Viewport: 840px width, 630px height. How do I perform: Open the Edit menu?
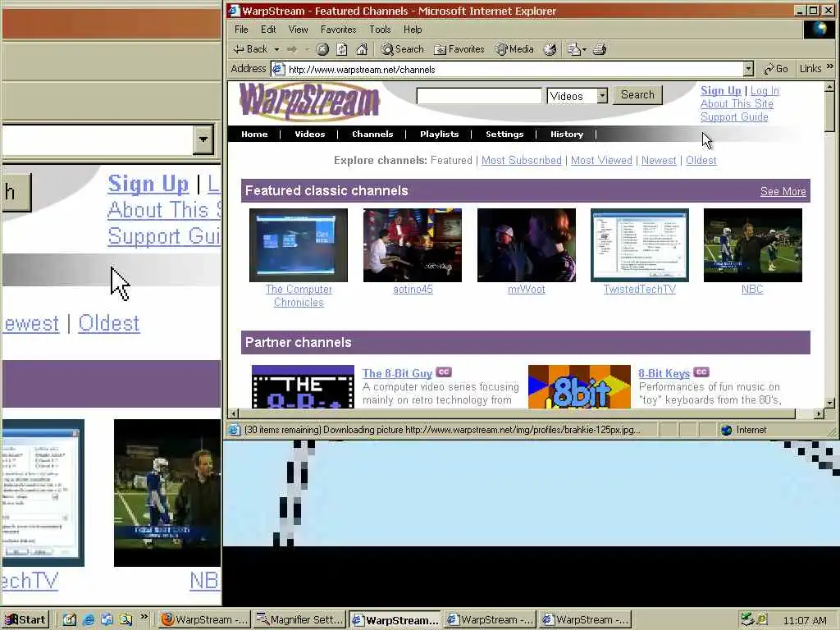pyautogui.click(x=268, y=30)
